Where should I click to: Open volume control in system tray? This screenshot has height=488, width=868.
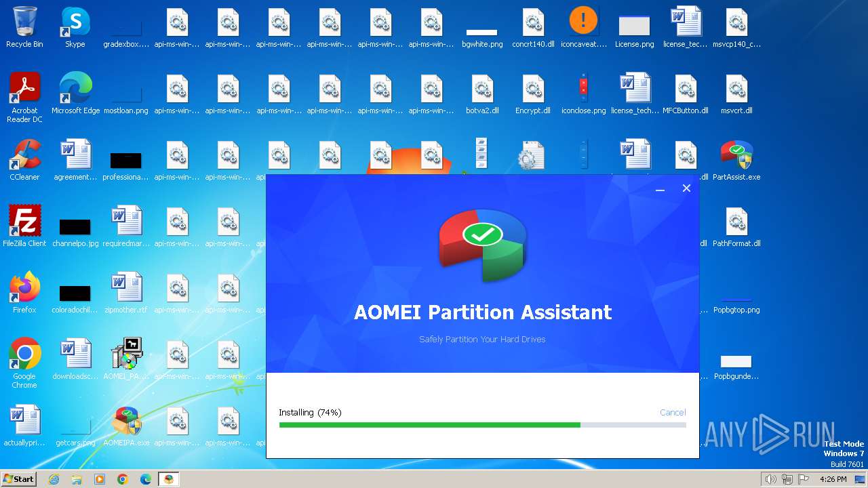pyautogui.click(x=770, y=479)
